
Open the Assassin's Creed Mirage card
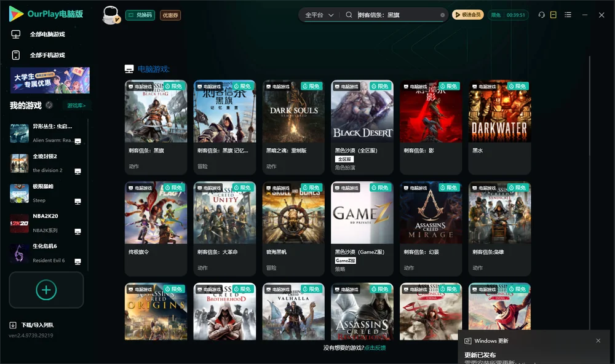(x=431, y=229)
